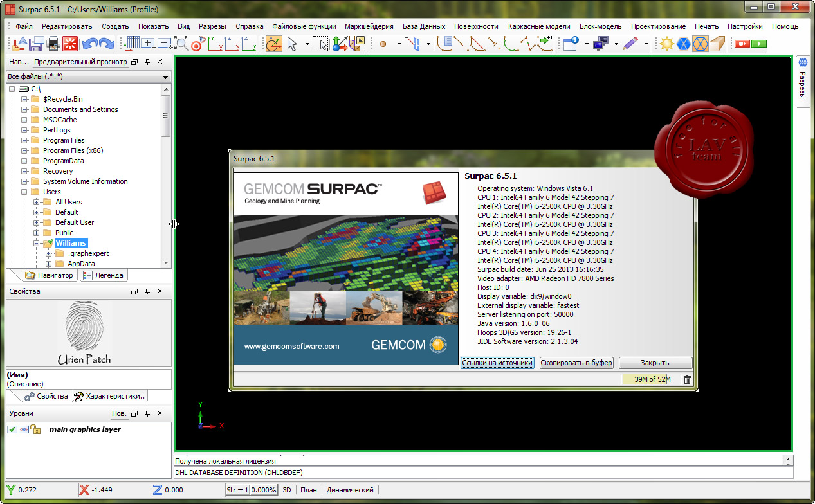Click the Zoom out minus icon
The image size is (815, 504).
click(x=165, y=44)
